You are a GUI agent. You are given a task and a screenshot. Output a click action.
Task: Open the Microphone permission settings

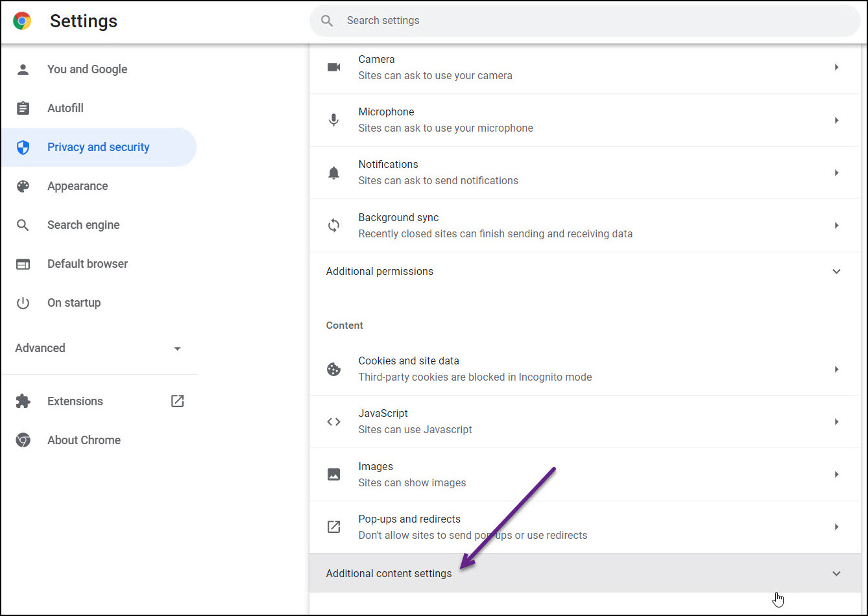(x=585, y=120)
